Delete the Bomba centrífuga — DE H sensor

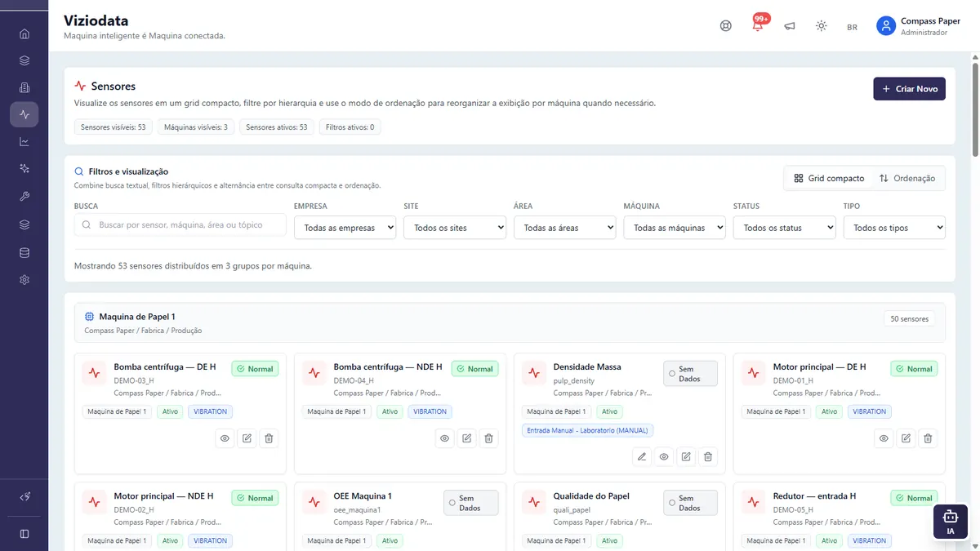click(269, 438)
